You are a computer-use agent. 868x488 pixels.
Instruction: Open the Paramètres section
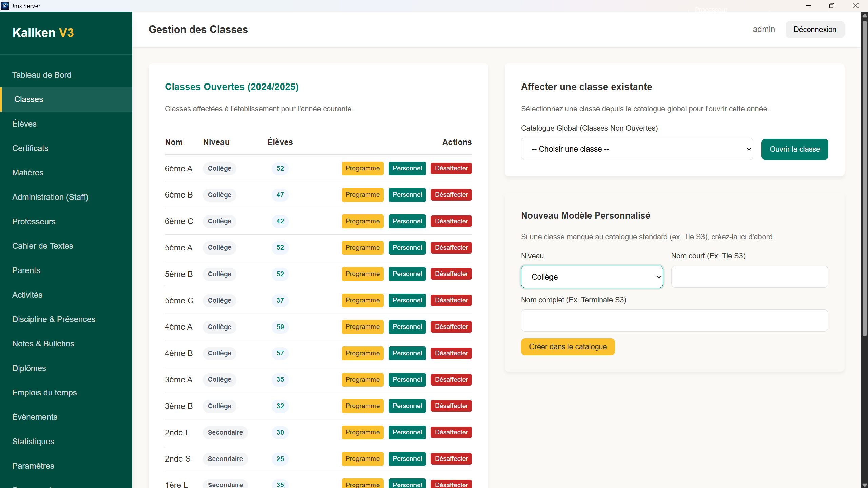tap(33, 466)
